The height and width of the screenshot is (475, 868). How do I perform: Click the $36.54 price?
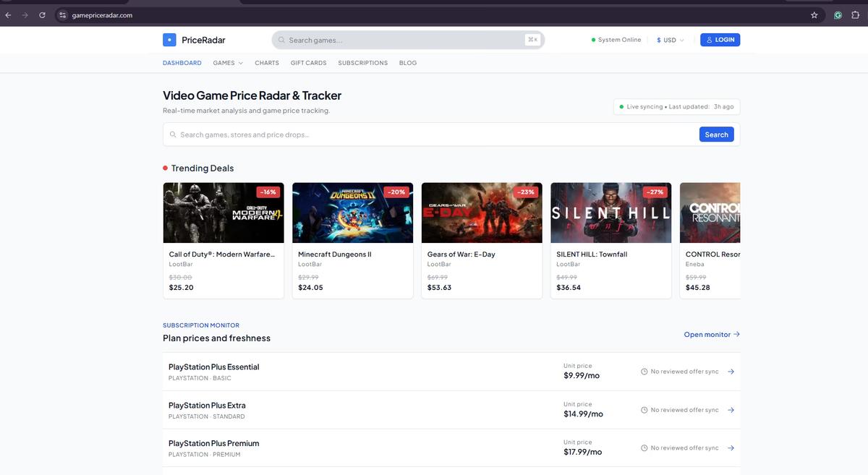coord(569,288)
